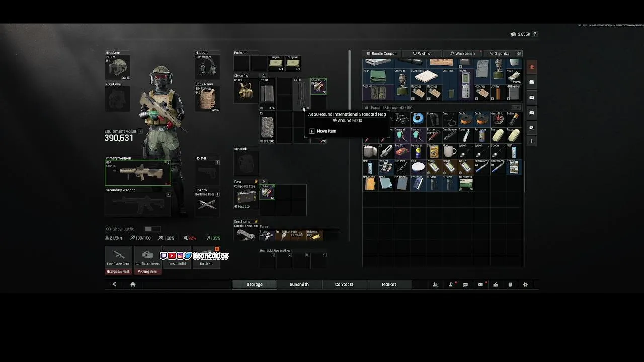Image resolution: width=644 pixels, height=362 pixels.
Task: Select the empty Backpack slot
Action: pyautogui.click(x=246, y=163)
